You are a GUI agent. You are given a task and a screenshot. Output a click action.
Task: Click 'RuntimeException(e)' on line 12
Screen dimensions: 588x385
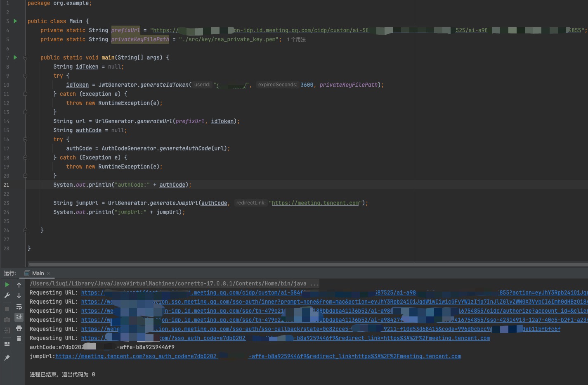click(x=129, y=103)
